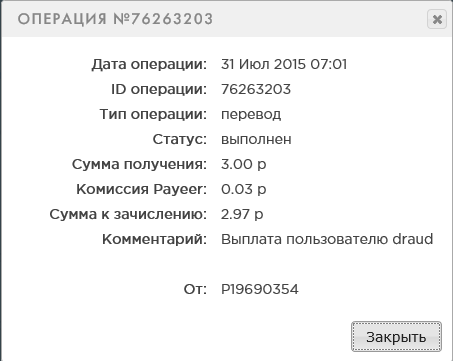Click the ID операции label
453x361 pixels.
tap(159, 89)
